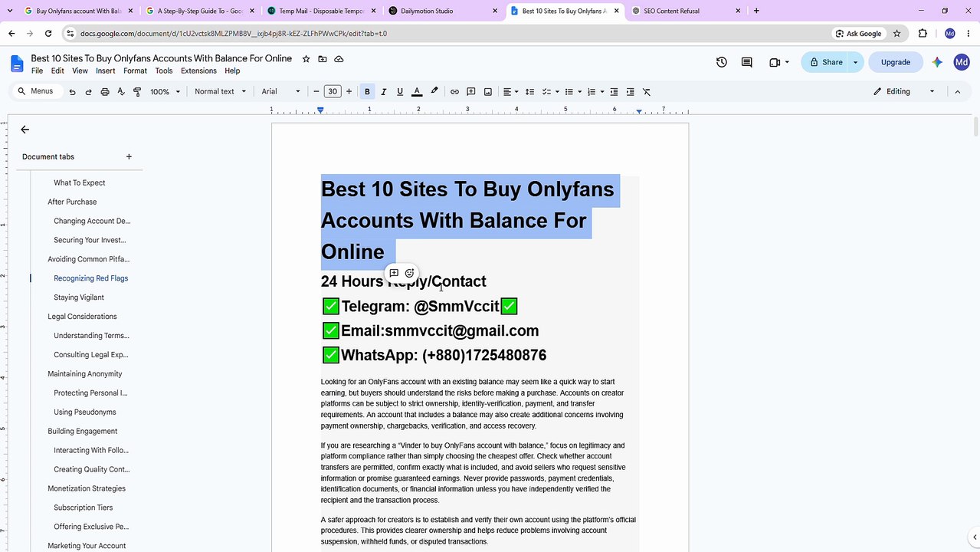Screen dimensions: 980x552
Task: Add an emoji reaction to the selection
Action: point(410,273)
